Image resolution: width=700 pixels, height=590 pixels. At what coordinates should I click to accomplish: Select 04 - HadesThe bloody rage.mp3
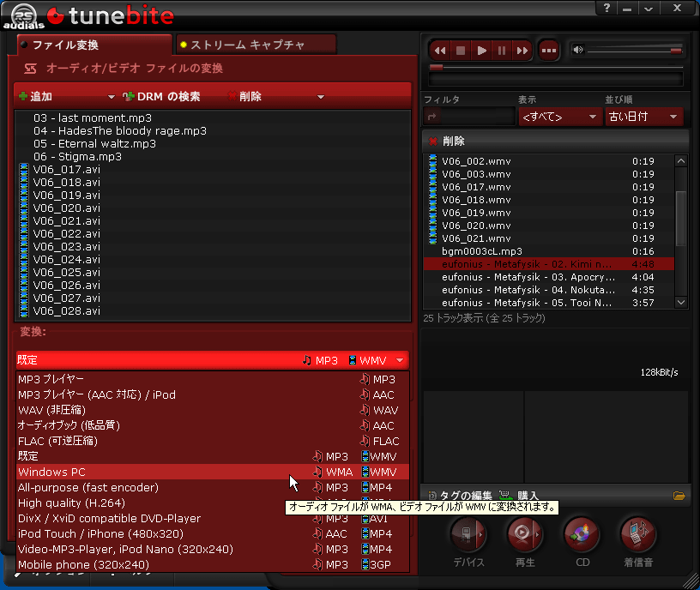(x=213, y=130)
